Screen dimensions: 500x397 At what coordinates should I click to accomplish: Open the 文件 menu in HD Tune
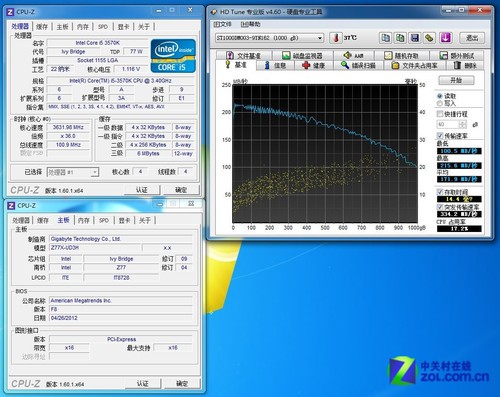click(x=222, y=24)
